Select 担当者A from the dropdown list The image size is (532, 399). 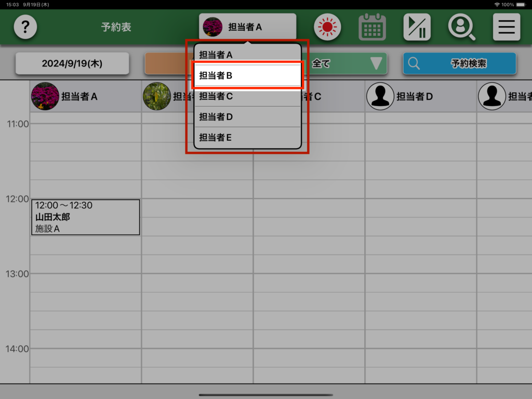(x=247, y=55)
